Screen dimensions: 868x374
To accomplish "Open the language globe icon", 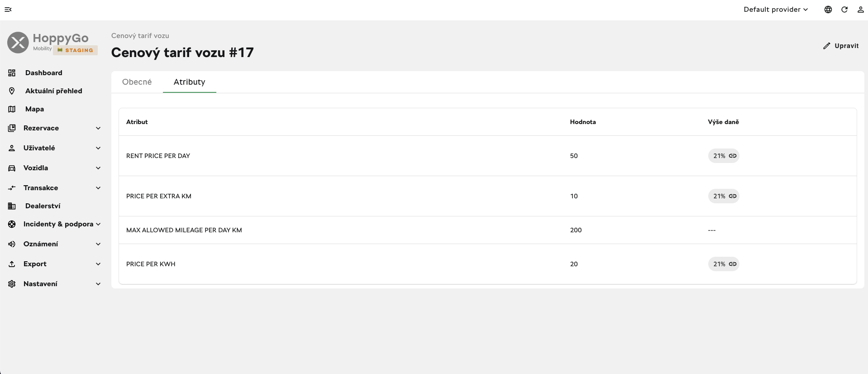I will 828,10.
